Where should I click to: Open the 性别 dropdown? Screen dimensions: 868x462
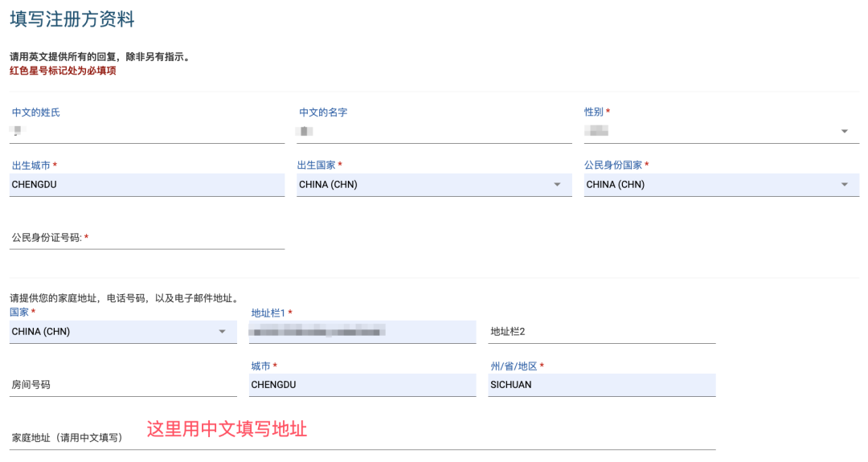pos(721,132)
